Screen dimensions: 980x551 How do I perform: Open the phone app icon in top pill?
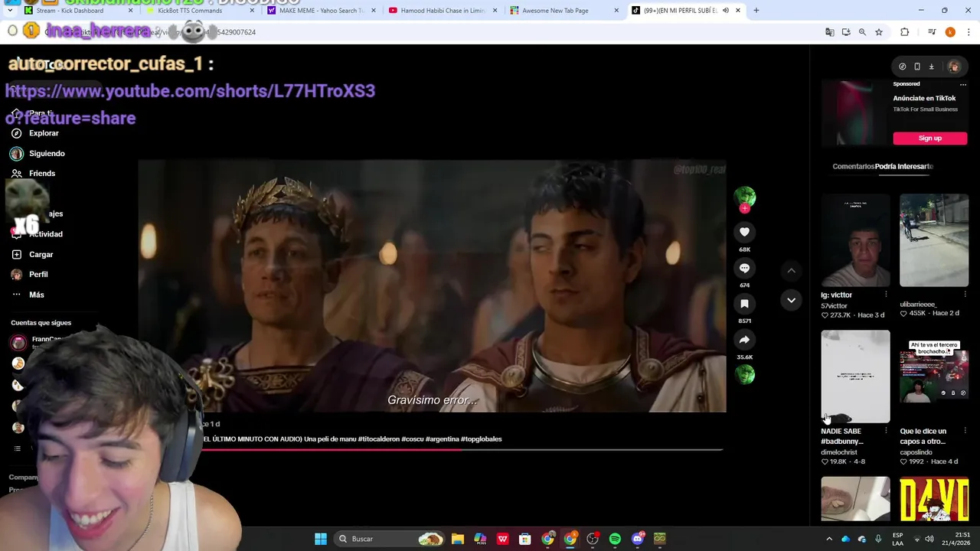tap(916, 67)
